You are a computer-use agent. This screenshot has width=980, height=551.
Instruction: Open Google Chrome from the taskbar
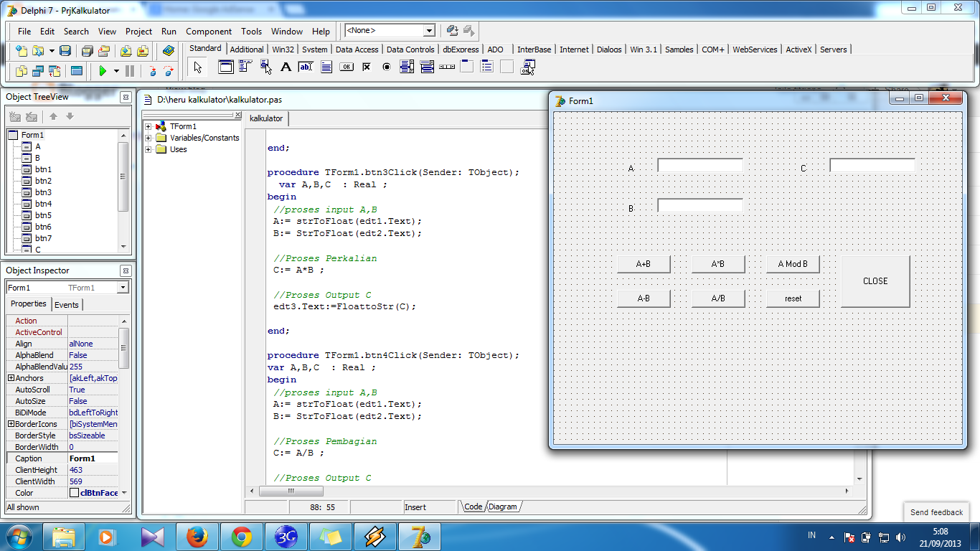[x=241, y=537]
